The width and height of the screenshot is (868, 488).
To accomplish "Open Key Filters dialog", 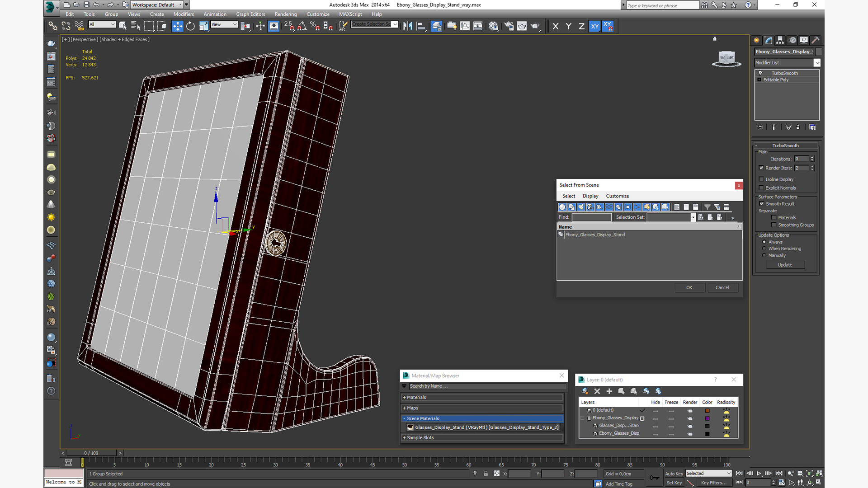I will 714,483.
